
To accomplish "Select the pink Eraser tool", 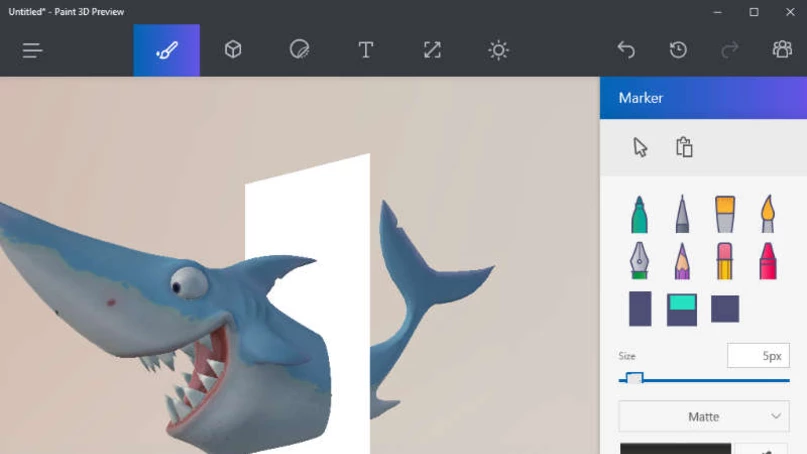I will 725,261.
